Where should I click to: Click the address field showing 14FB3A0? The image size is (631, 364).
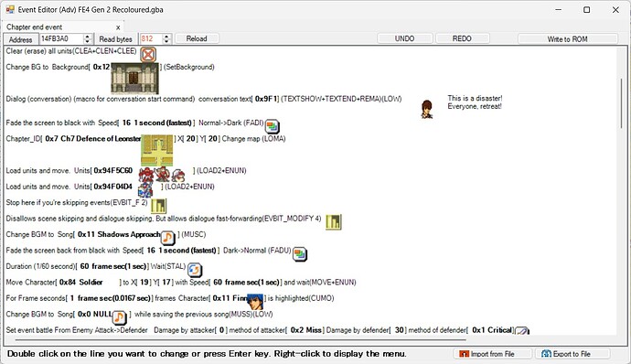[61, 38]
